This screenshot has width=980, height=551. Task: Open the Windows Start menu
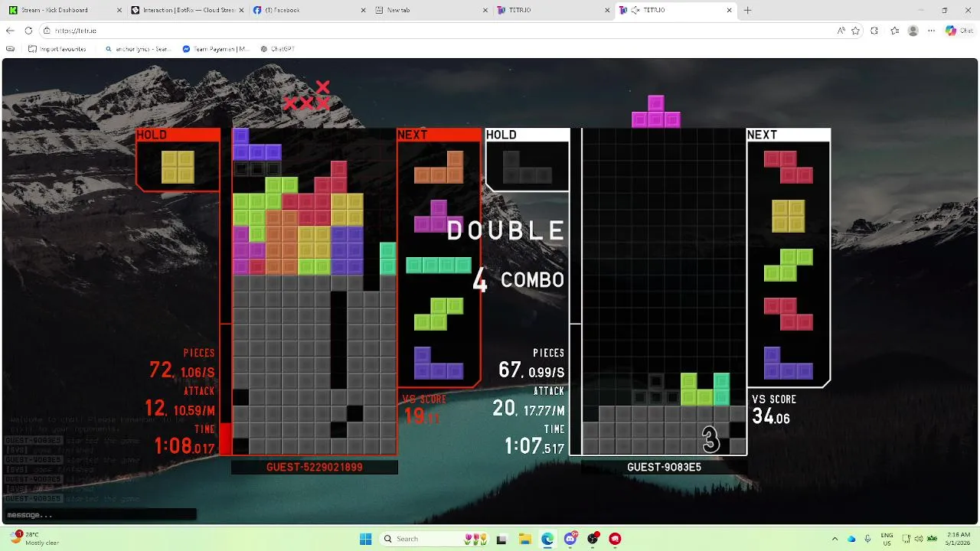[x=365, y=539]
